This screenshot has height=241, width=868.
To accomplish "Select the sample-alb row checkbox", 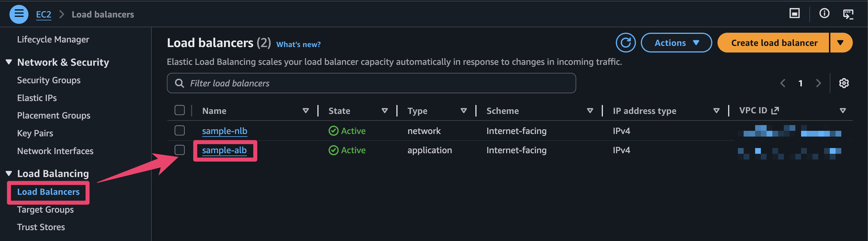I will pos(180,150).
